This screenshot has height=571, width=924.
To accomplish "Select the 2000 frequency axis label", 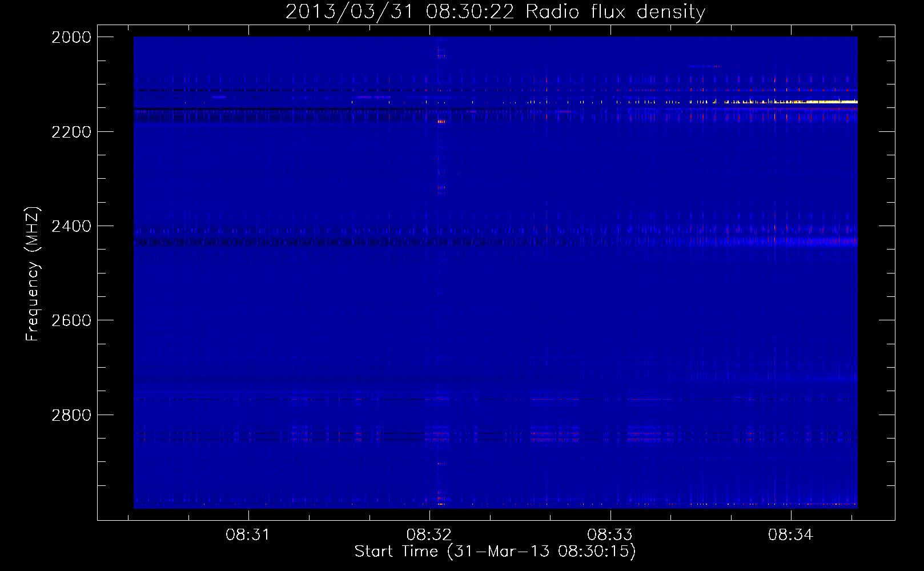I will coord(71,37).
